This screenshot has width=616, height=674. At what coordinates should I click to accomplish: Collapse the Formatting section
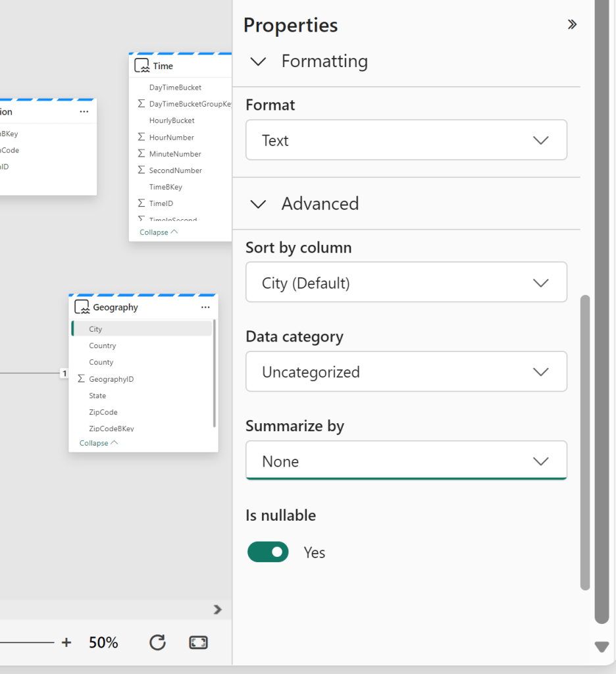tap(259, 61)
